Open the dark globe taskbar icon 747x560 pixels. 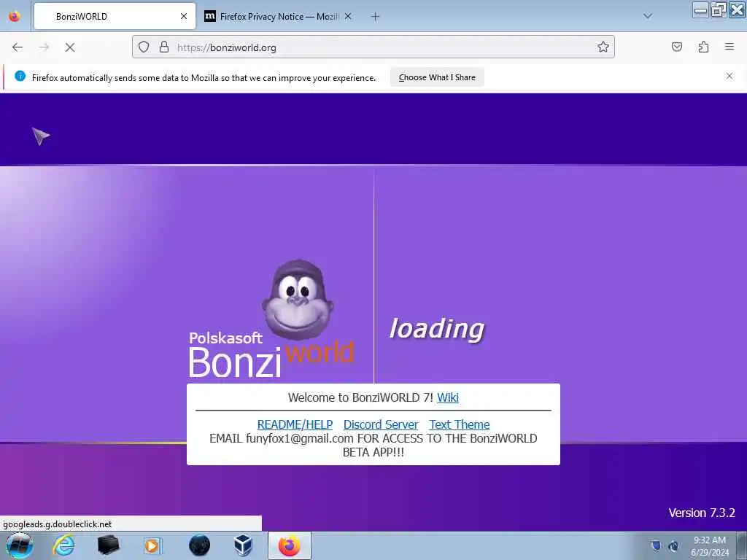pyautogui.click(x=199, y=545)
